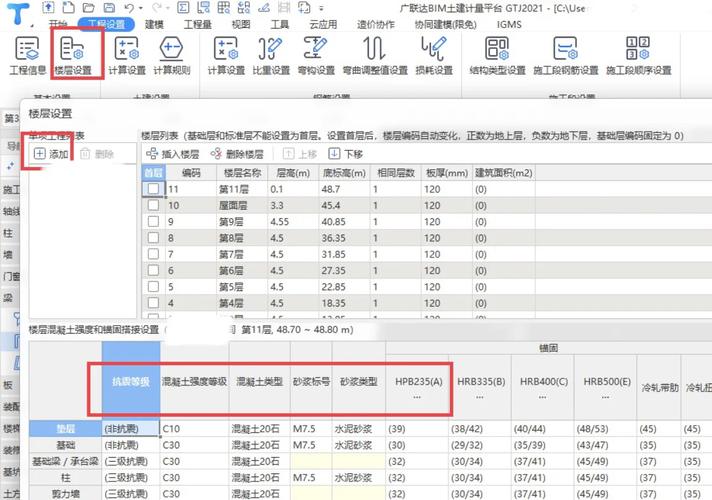
Task: Click the 楼层名称 column header
Action: 242,173
